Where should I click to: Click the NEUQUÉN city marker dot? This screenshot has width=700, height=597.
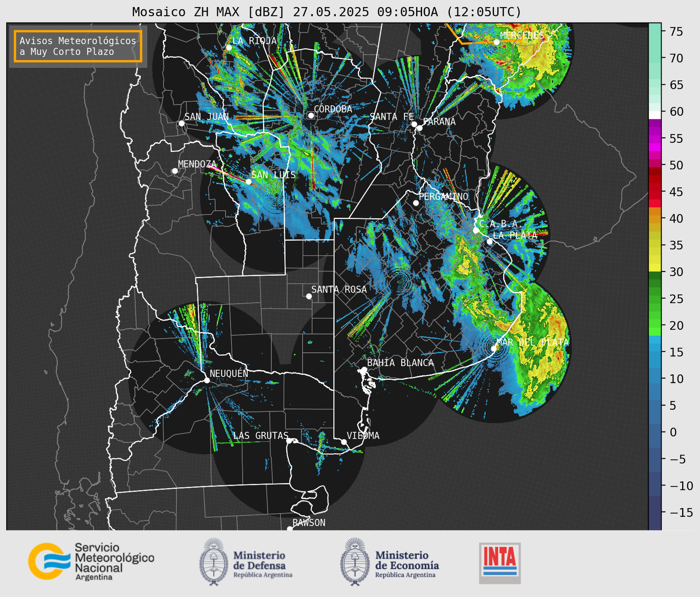(x=207, y=380)
